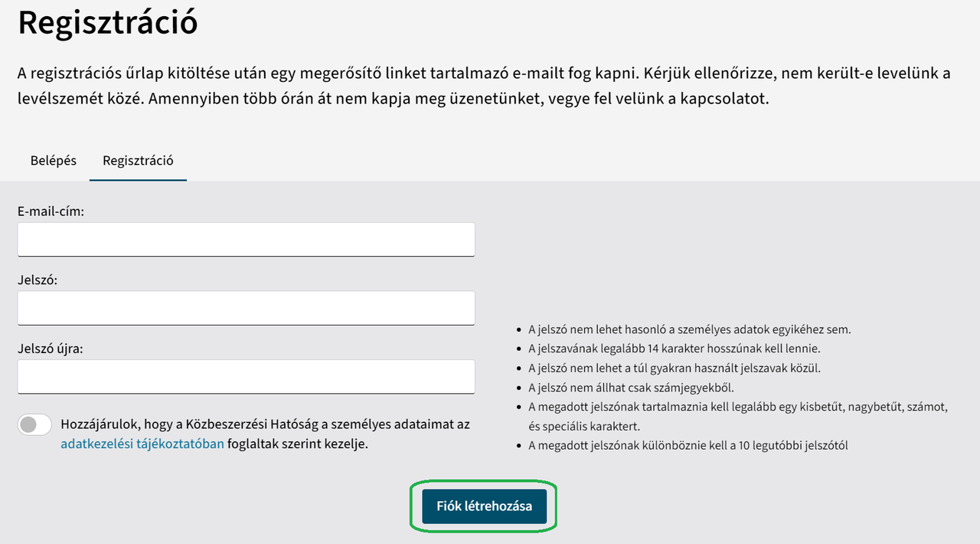This screenshot has height=544, width=980.
Task: Click the Jelszó újra input field
Action: tap(246, 377)
